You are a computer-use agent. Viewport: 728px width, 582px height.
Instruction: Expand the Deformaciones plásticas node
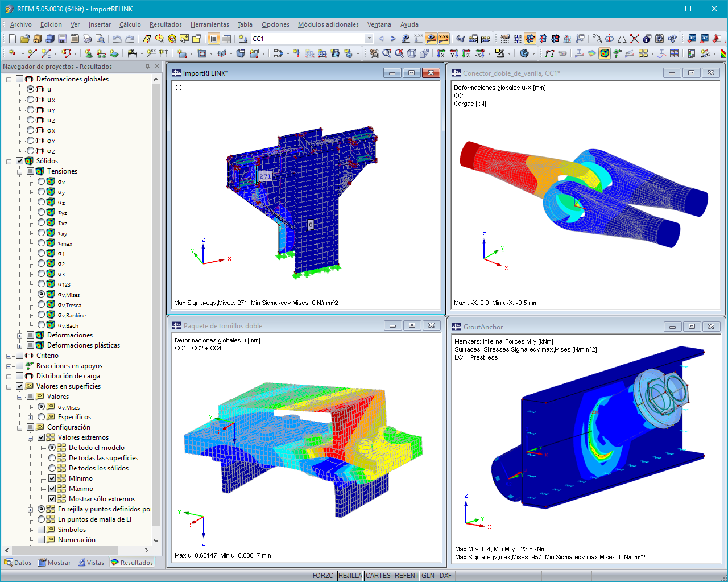[20, 345]
